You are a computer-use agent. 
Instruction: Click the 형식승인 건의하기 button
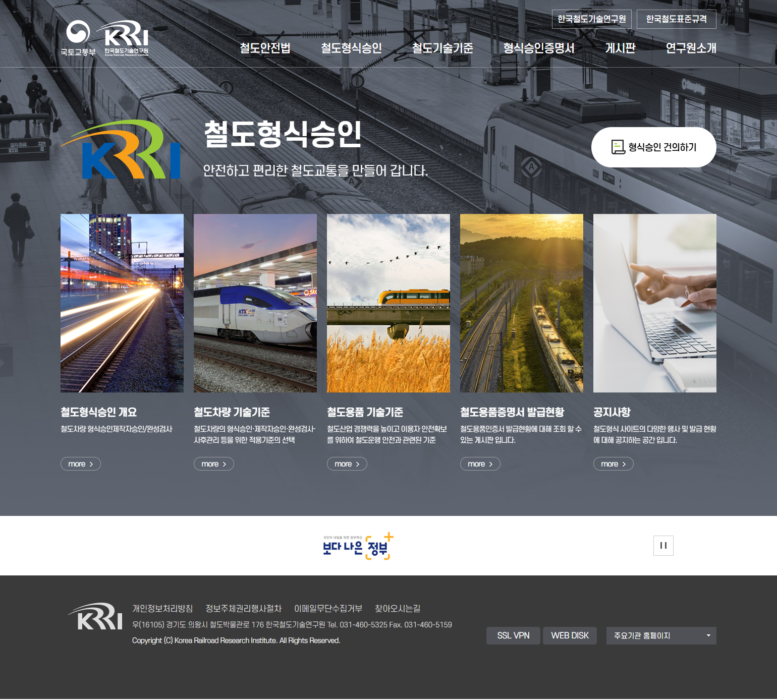coord(653,147)
